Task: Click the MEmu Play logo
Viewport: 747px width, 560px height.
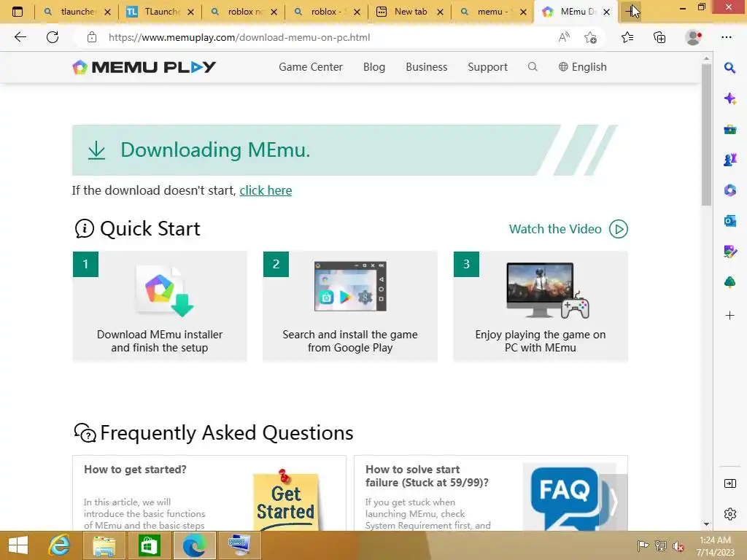Action: coord(144,67)
